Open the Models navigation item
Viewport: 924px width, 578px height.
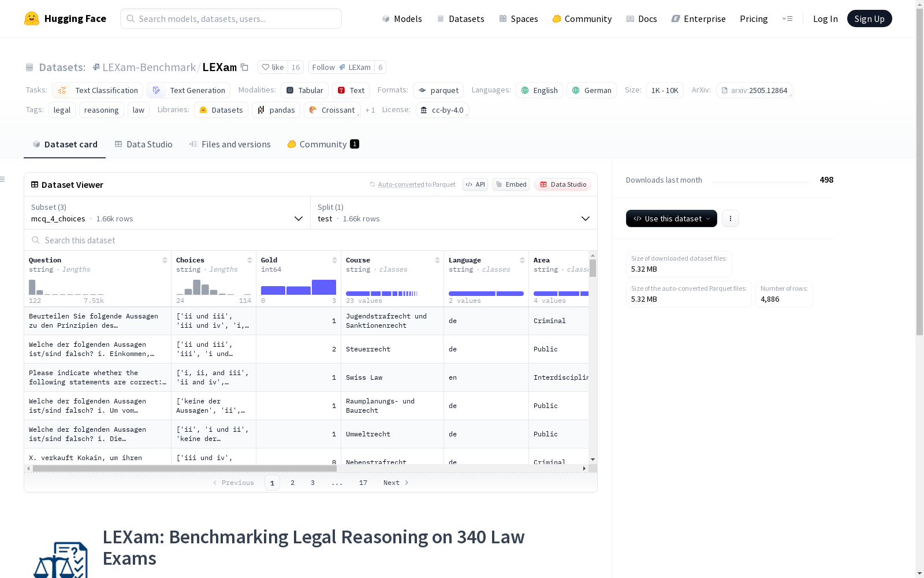click(x=402, y=18)
